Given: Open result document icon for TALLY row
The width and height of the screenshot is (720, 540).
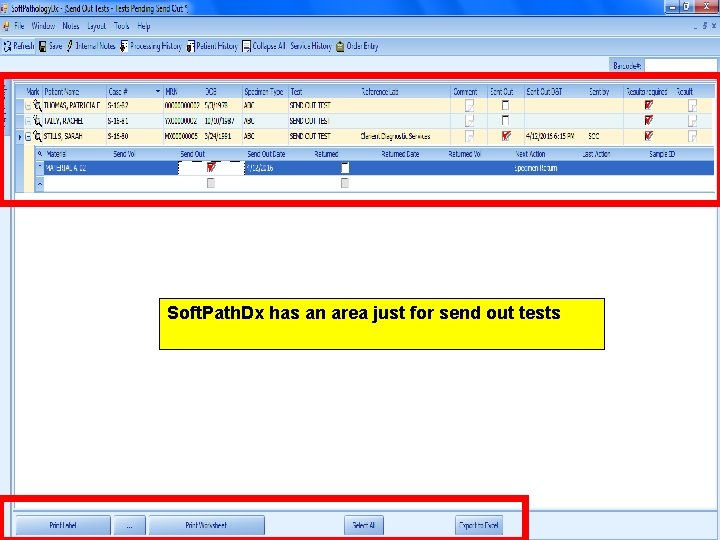Looking at the screenshot, I should click(692, 121).
